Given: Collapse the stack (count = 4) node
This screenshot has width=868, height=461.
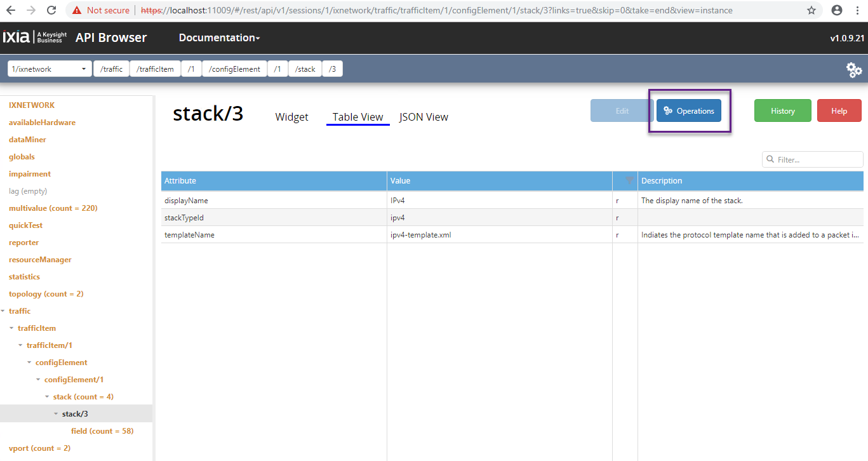Looking at the screenshot, I should [47, 397].
